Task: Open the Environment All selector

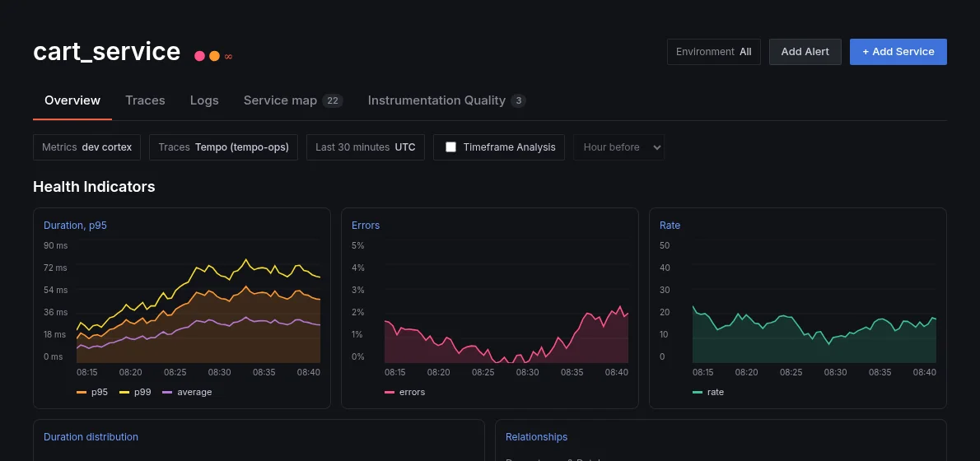Action: (x=714, y=52)
